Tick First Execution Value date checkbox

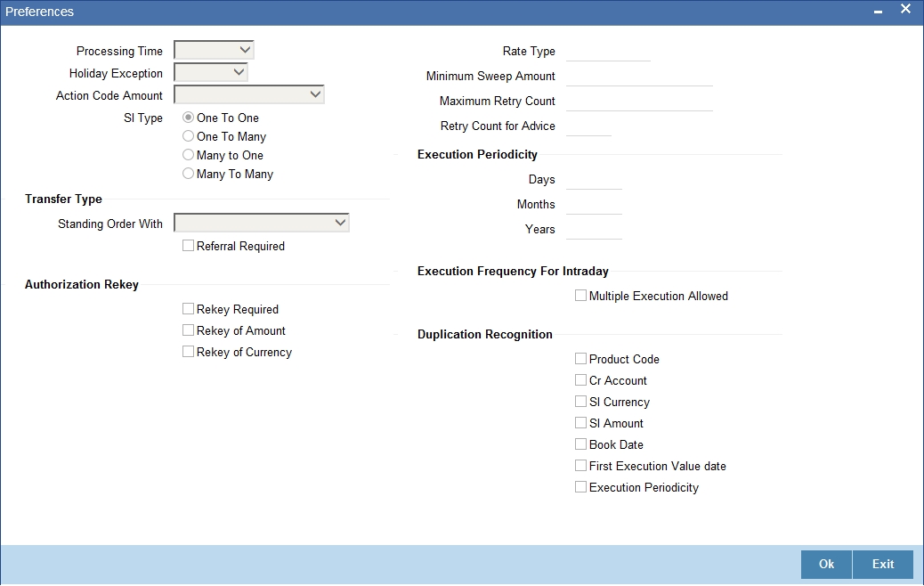tap(580, 466)
